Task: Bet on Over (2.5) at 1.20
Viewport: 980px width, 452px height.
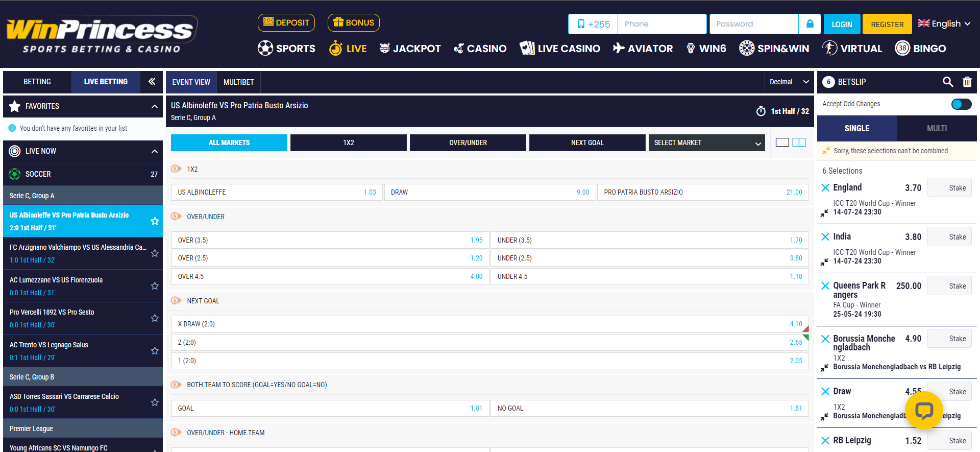Action: coord(330,258)
